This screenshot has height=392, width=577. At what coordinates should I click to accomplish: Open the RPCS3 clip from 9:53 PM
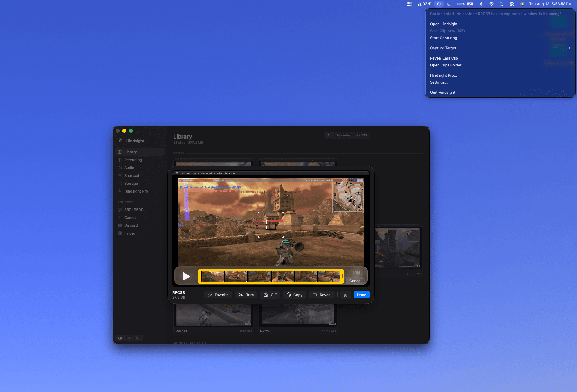tap(214, 319)
